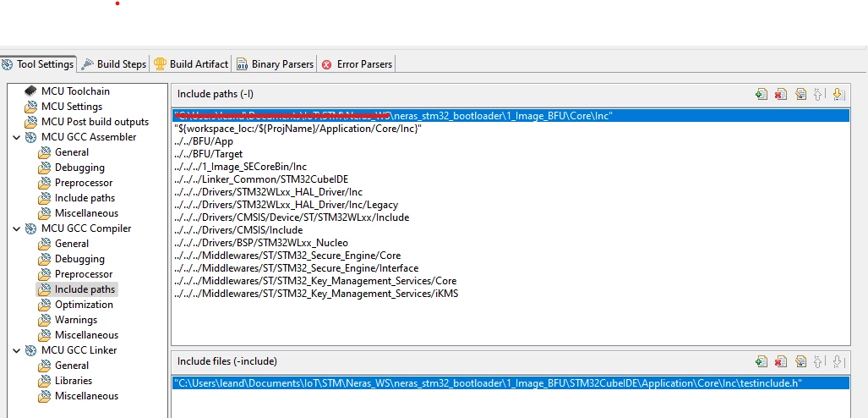868x418 pixels.
Task: Select MCU Settings in the tree
Action: tap(63, 107)
